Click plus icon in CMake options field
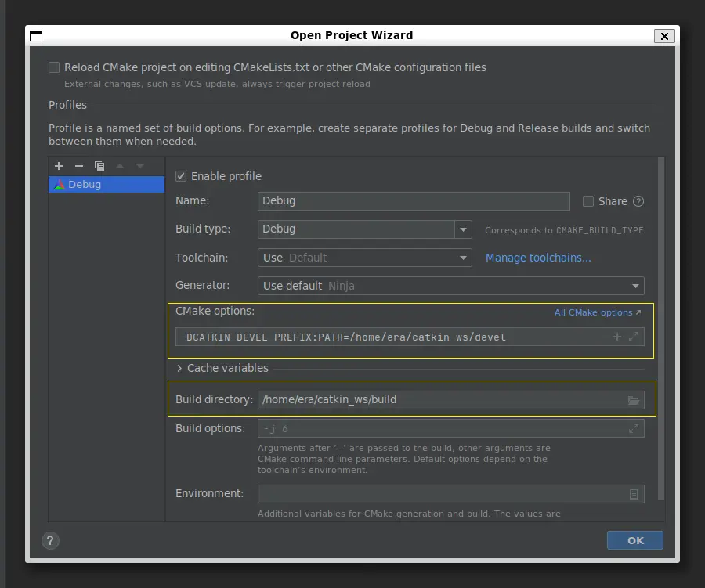The height and width of the screenshot is (588, 705). click(x=617, y=337)
